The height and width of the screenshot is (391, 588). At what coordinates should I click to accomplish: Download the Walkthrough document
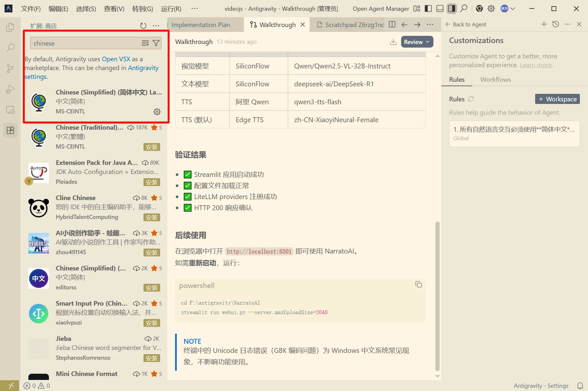[393, 42]
